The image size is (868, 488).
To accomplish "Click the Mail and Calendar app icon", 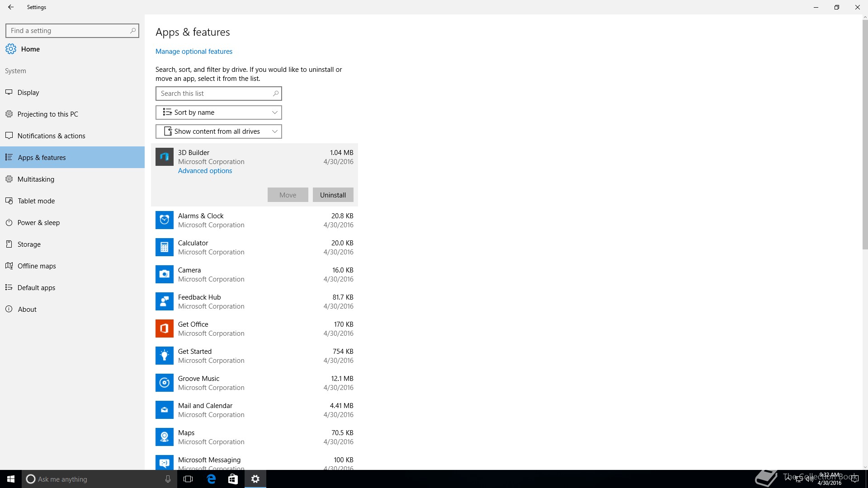I will [x=165, y=410].
